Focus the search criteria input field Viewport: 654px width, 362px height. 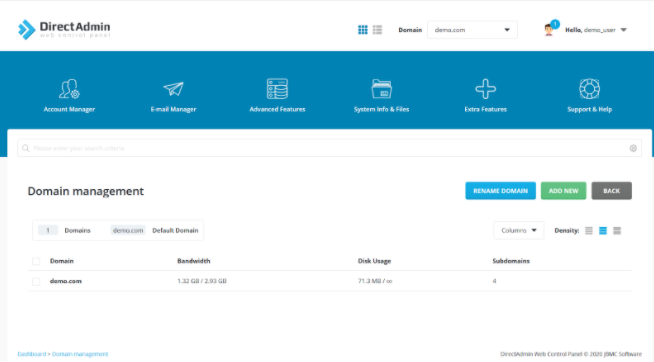click(x=329, y=148)
